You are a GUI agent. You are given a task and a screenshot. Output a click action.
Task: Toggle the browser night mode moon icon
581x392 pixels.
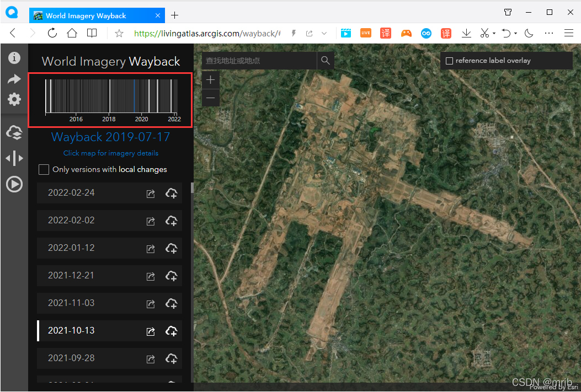pyautogui.click(x=529, y=33)
